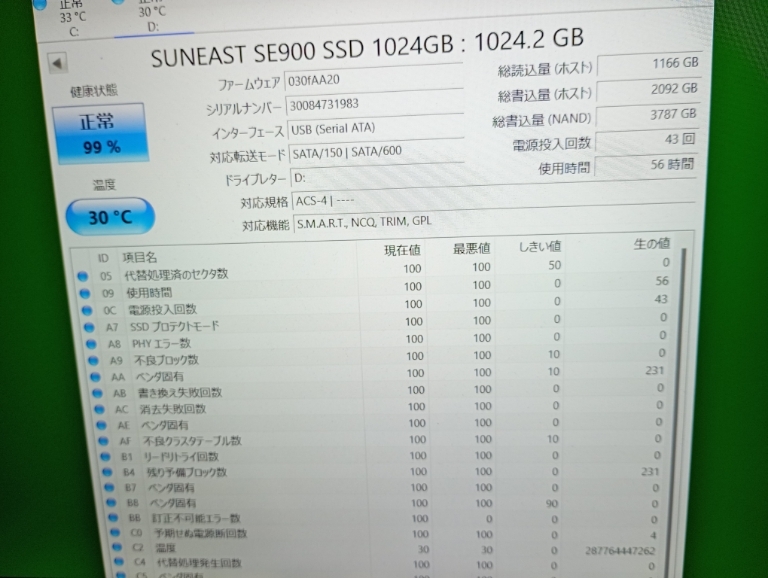Click status dot of attribute 09 row
Viewport: 768px width, 578px height.
click(85, 293)
